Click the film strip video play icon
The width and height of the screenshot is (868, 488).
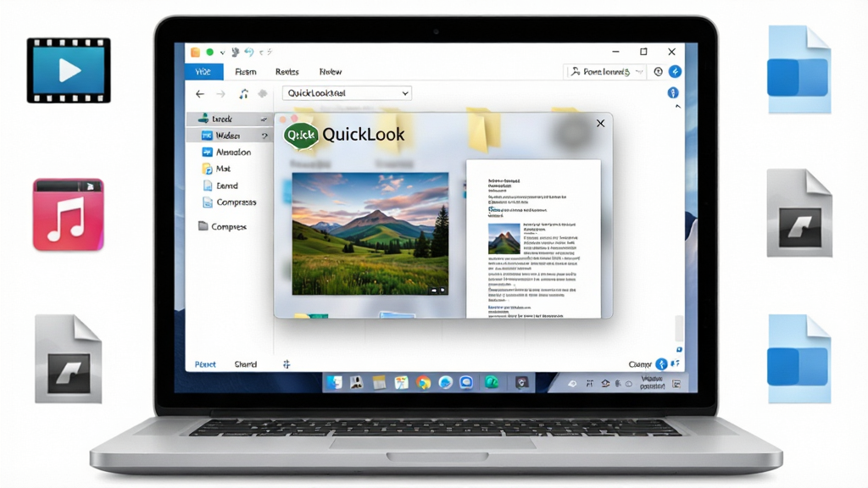[x=69, y=70]
